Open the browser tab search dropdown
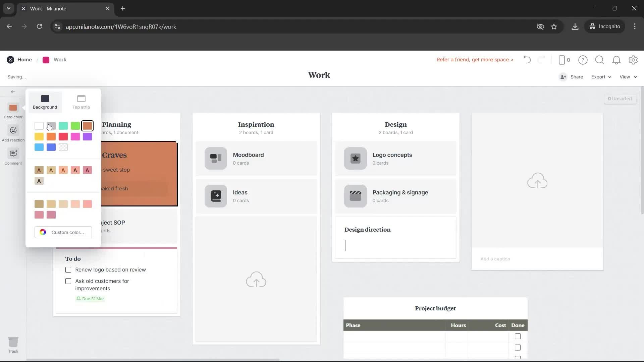The image size is (644, 362). [8, 8]
